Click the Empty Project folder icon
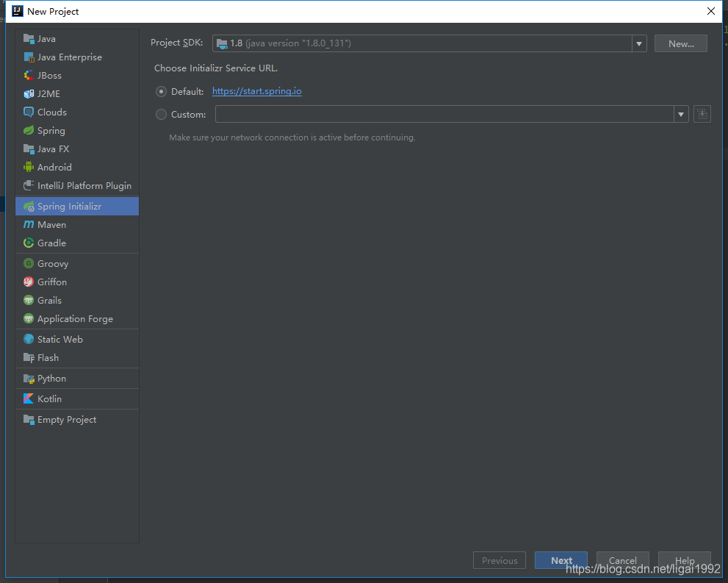 (29, 420)
